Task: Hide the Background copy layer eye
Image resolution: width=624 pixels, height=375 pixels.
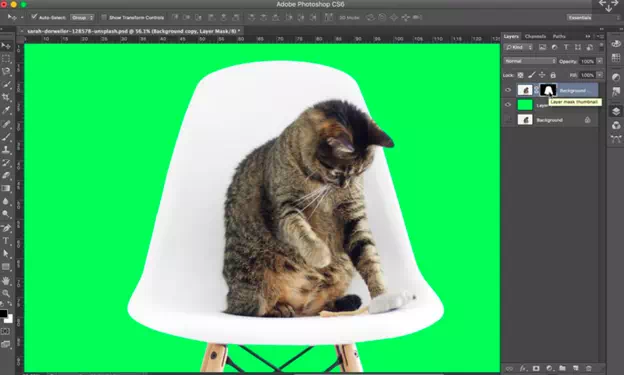Action: coord(508,90)
